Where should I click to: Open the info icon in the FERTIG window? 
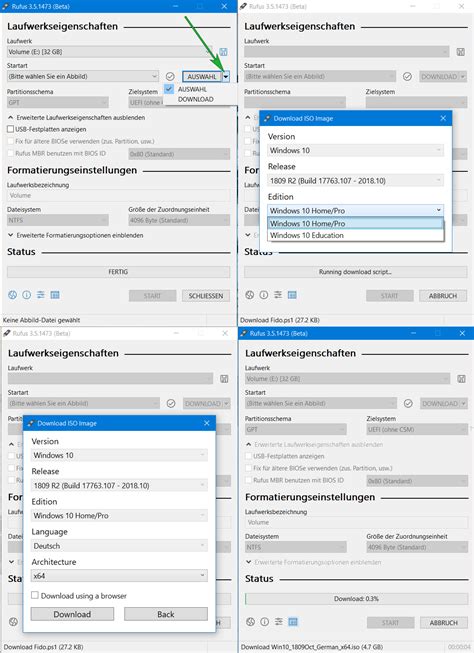(x=27, y=295)
